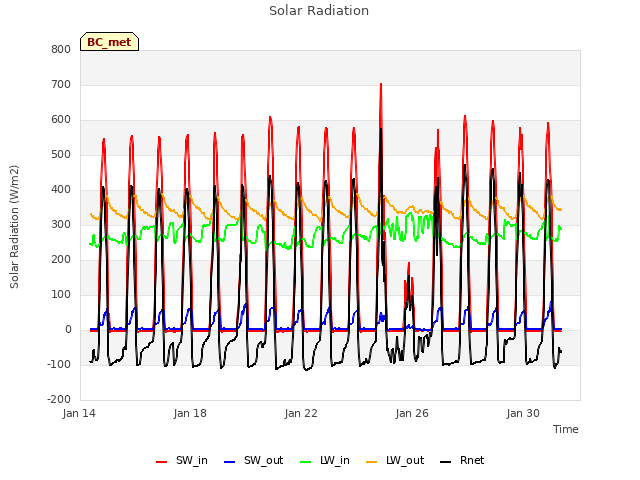Click the 300 y-axis label

pos(61,224)
